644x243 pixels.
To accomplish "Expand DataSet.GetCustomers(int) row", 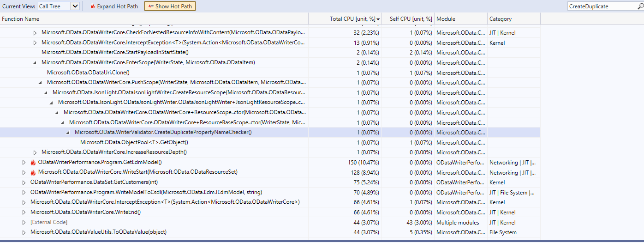I will coord(24,182).
